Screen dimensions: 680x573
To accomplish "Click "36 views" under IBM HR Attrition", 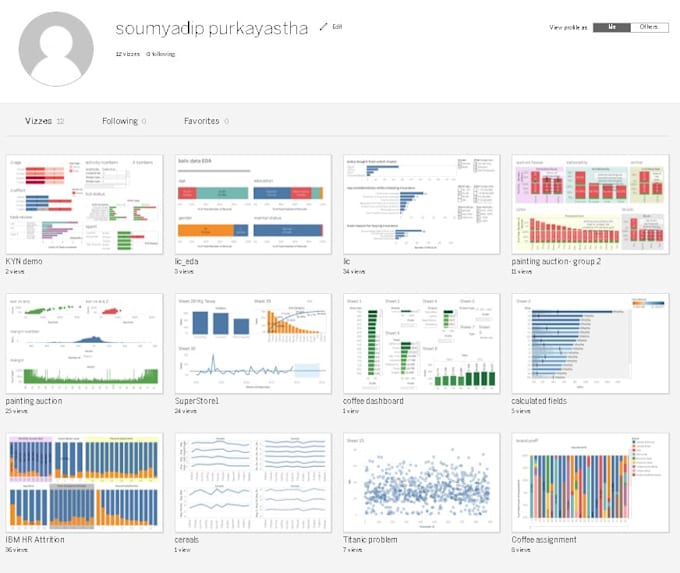I will click(x=16, y=550).
